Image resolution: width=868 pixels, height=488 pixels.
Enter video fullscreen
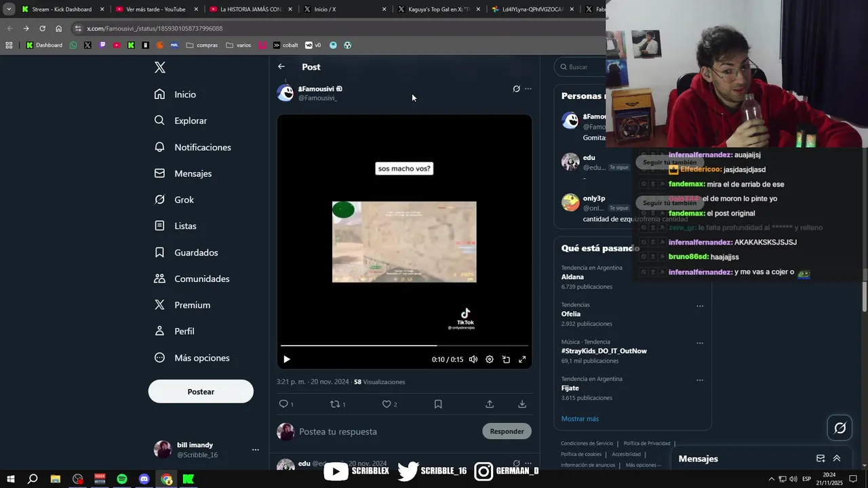click(x=522, y=359)
